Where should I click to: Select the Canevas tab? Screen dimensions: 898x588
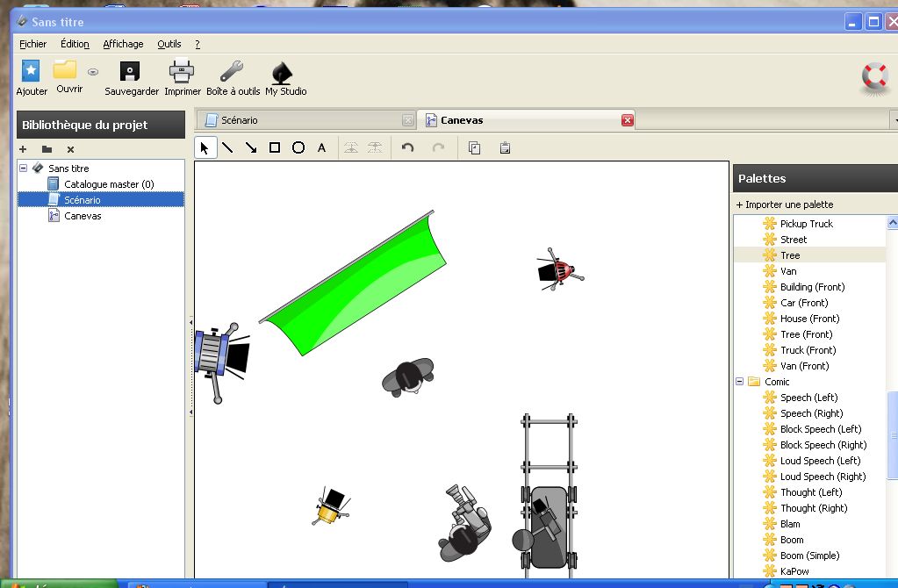pos(527,120)
